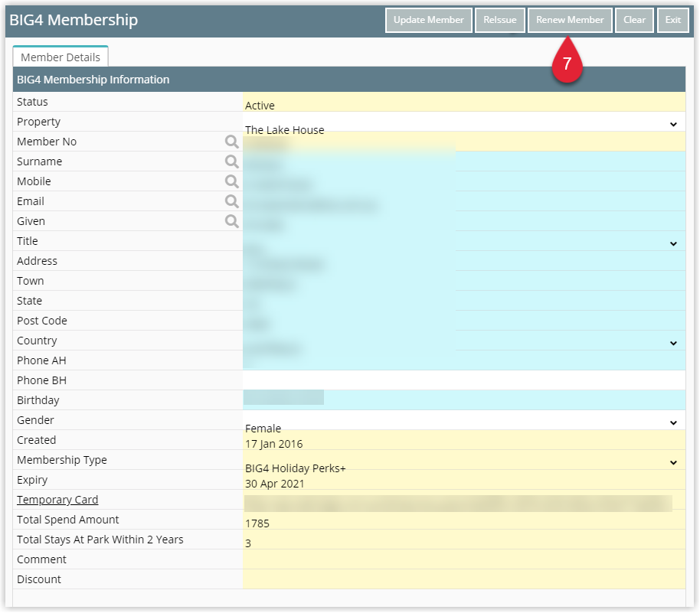Click the Total Stays value 3
The height and width of the screenshot is (613, 700).
[x=248, y=543]
